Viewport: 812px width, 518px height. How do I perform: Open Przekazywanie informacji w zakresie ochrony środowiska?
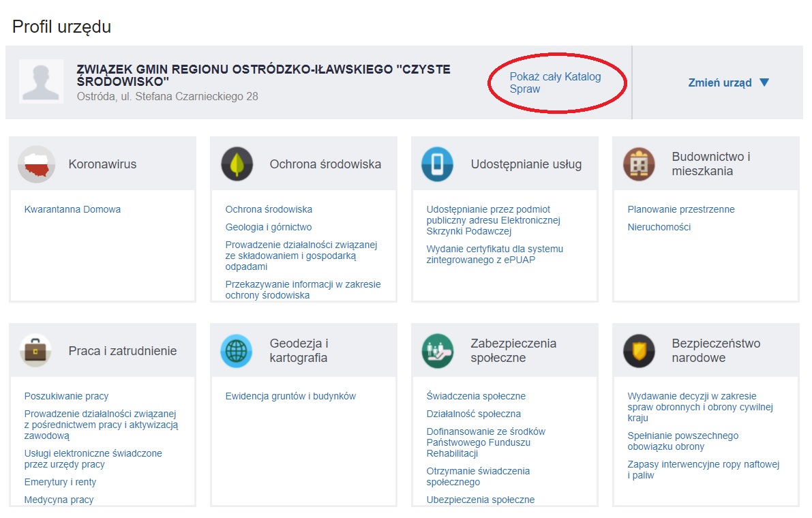pos(303,290)
